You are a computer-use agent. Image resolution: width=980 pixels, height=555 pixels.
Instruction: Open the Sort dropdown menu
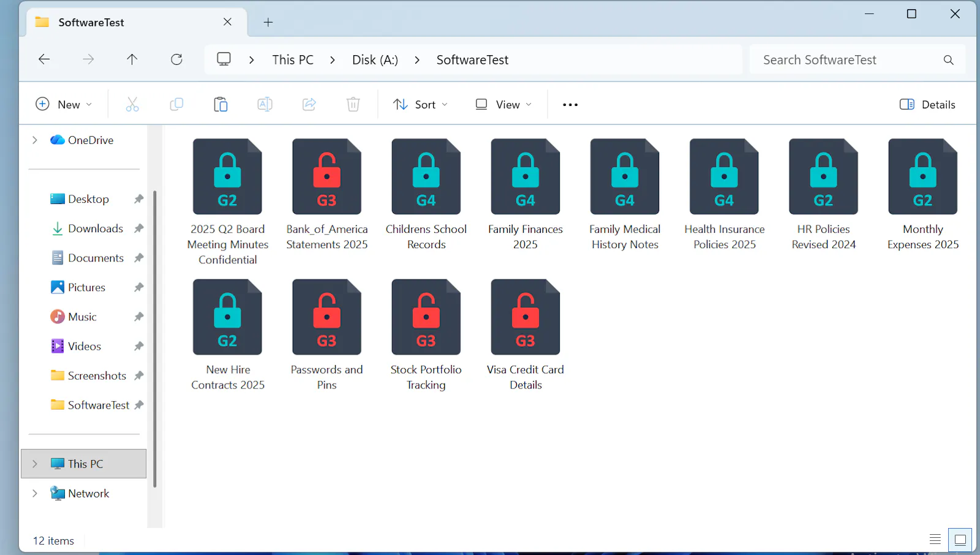[x=420, y=104]
